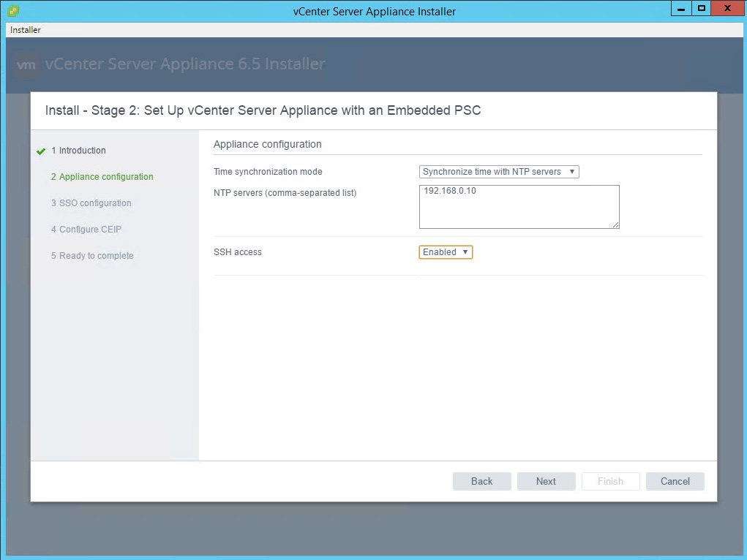Click the green checkmark beside Introduction
Viewport: 747px width, 560px height.
click(x=41, y=151)
